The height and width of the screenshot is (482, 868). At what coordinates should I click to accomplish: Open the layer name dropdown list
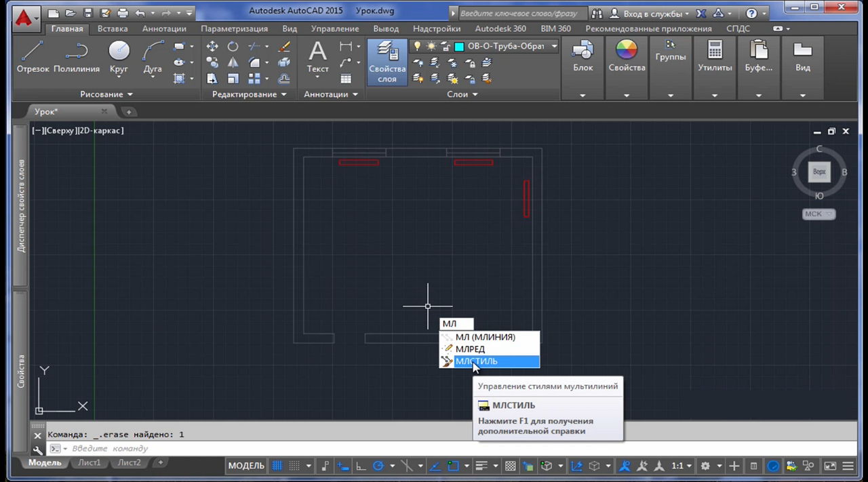(554, 46)
